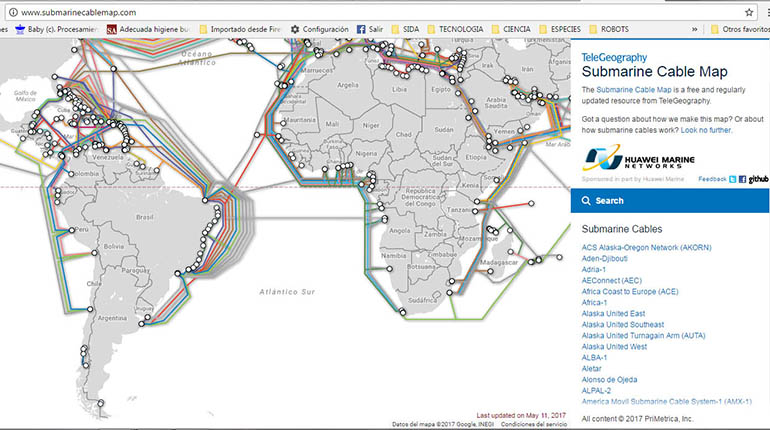Select the Alaska United Southeast cable
The width and height of the screenshot is (770, 430).
click(623, 324)
